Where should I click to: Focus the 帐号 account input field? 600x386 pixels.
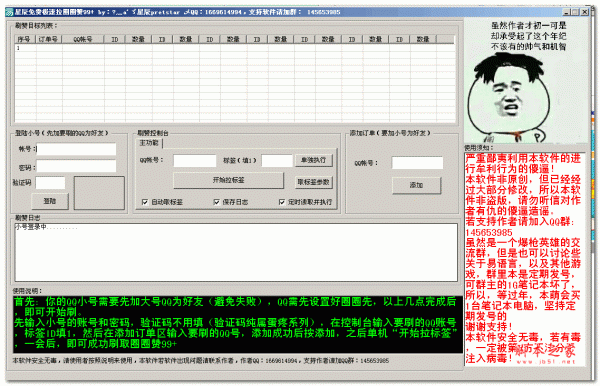pos(76,149)
